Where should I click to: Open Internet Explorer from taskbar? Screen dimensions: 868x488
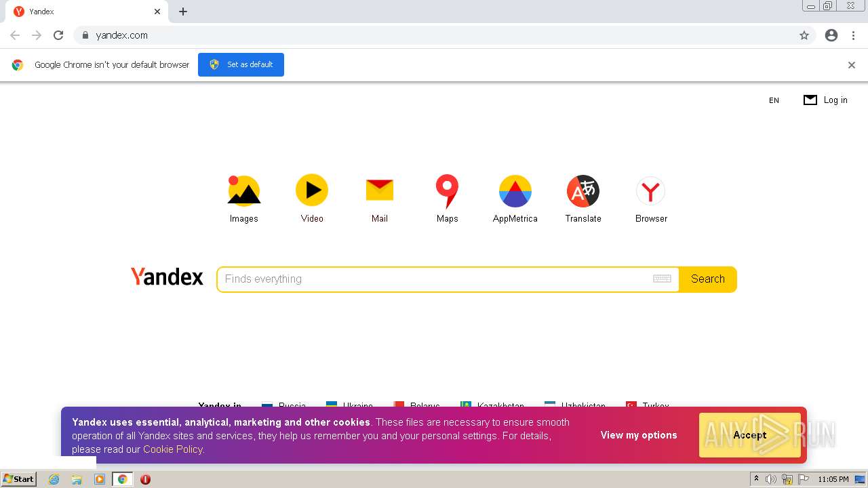click(54, 479)
